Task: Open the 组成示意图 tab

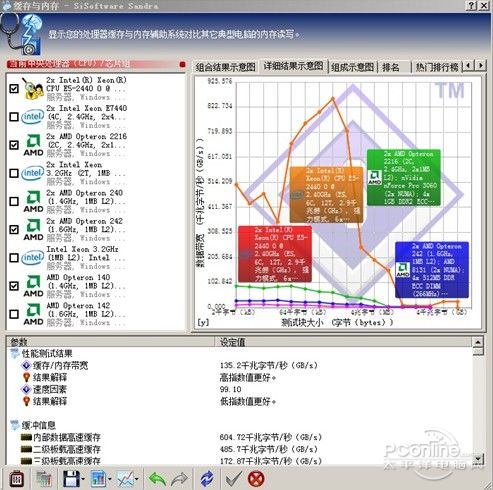Action: point(352,67)
